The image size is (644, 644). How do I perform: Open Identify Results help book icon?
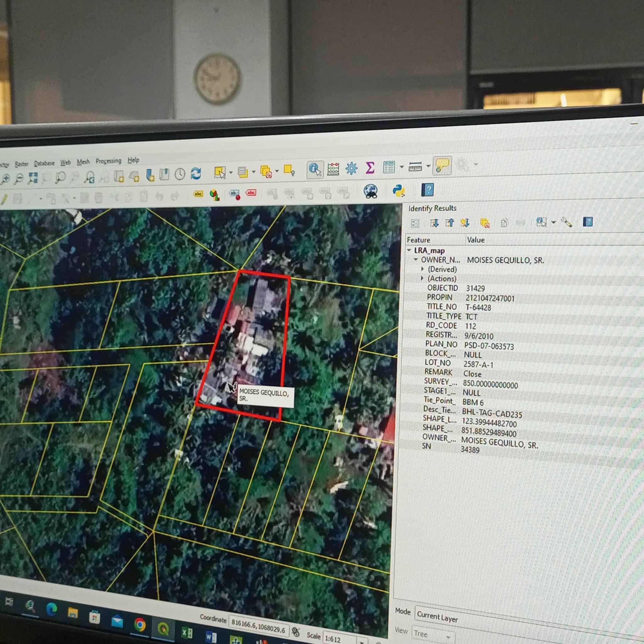click(x=588, y=222)
